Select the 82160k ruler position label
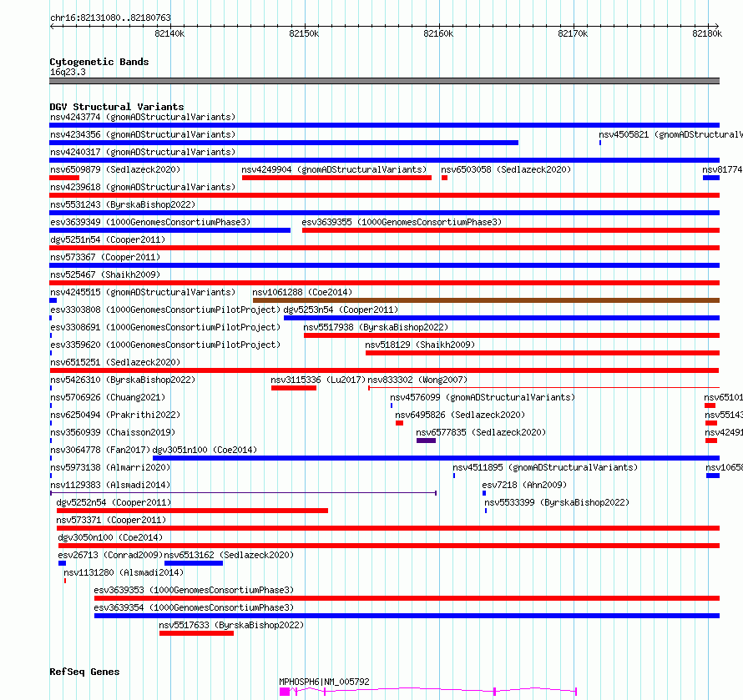The image size is (743, 700). (x=438, y=33)
